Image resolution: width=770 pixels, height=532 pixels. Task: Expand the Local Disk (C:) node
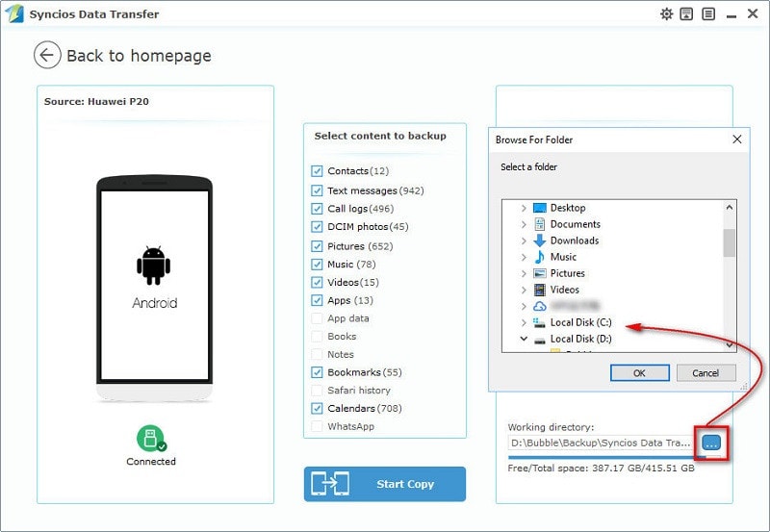tap(524, 322)
